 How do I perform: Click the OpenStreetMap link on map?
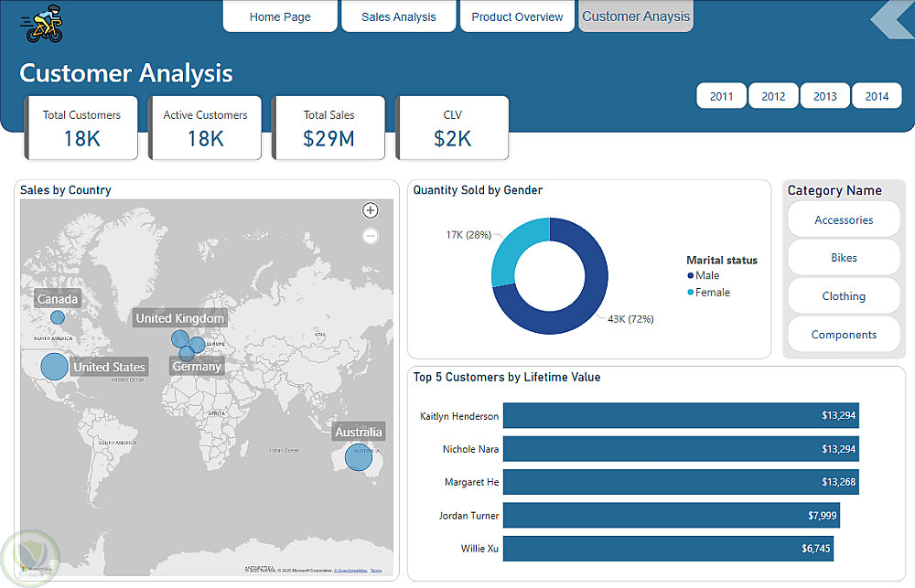click(350, 570)
